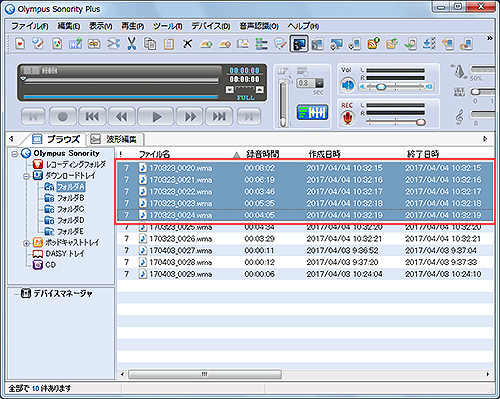The width and height of the screenshot is (500, 399).
Task: Expand the ポッドキャストトレイ tree node
Action: tap(26, 243)
